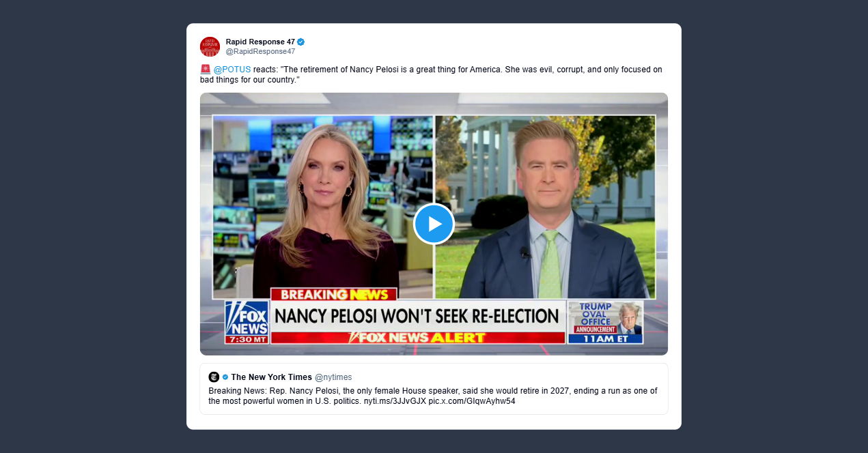Open the quoted New York Times tweet text
868x453 pixels.
click(x=433, y=396)
